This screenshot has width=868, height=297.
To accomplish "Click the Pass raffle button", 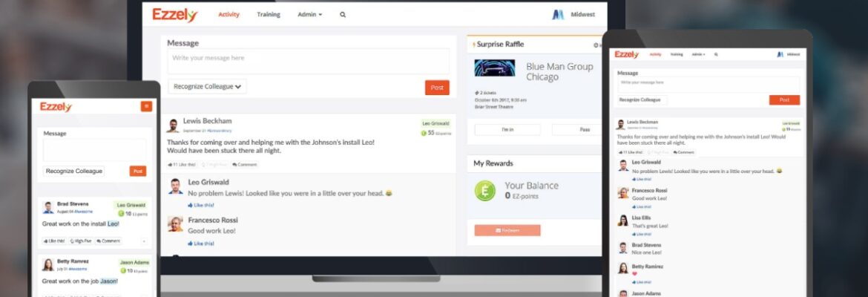I will point(577,130).
